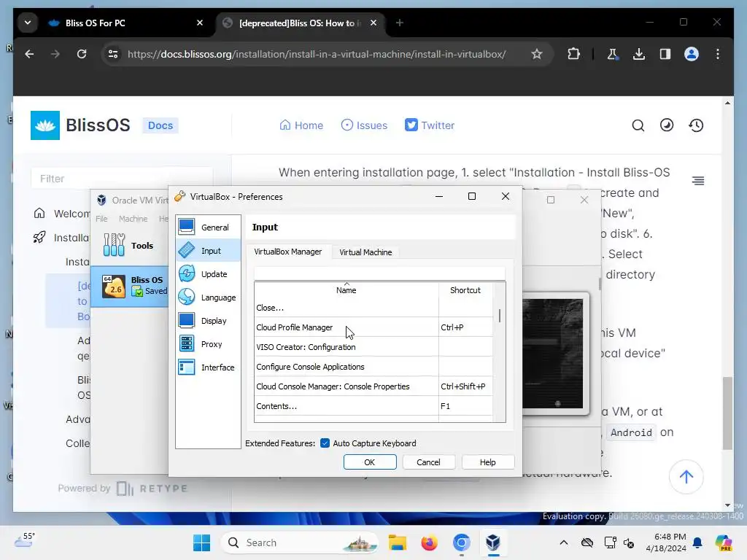Click the Docs badge link

160,125
